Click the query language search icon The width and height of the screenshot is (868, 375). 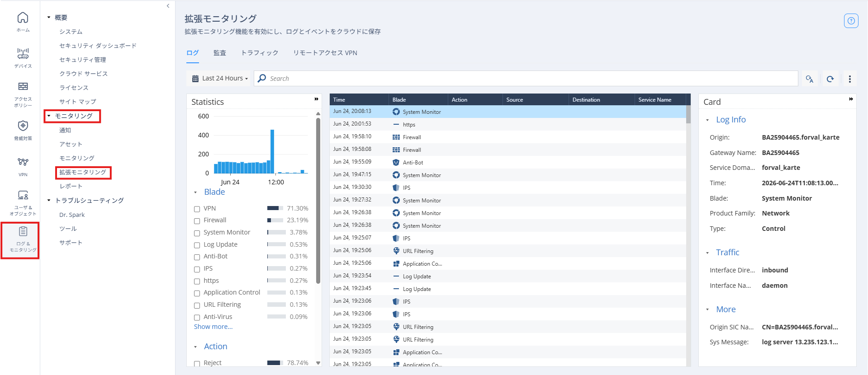pyautogui.click(x=810, y=79)
